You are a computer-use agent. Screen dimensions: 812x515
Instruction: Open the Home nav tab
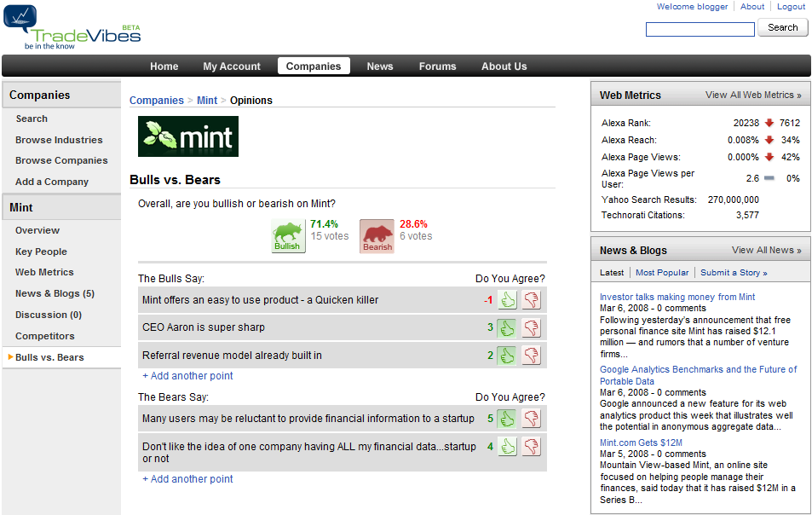click(164, 67)
